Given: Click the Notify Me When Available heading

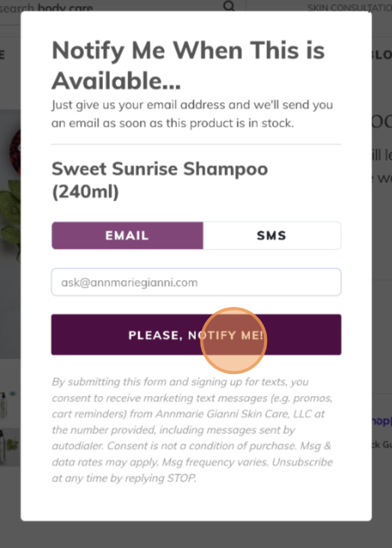Looking at the screenshot, I should pyautogui.click(x=188, y=66).
